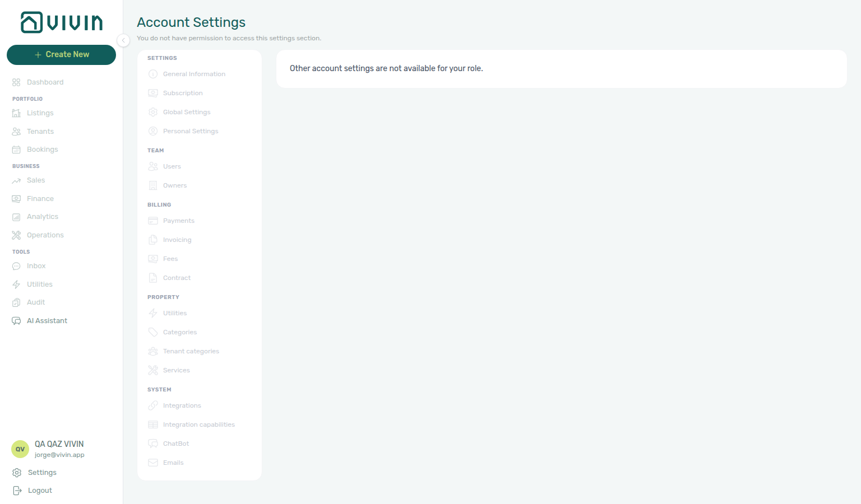Click the Create New button
The width and height of the screenshot is (861, 504).
point(61,55)
